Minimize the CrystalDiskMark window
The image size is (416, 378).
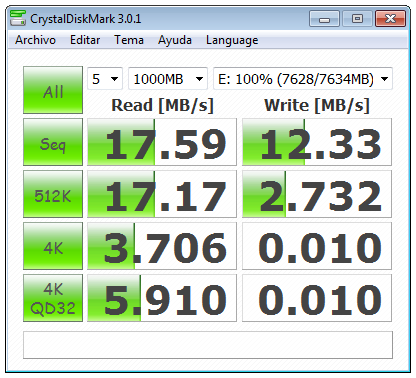pos(324,19)
